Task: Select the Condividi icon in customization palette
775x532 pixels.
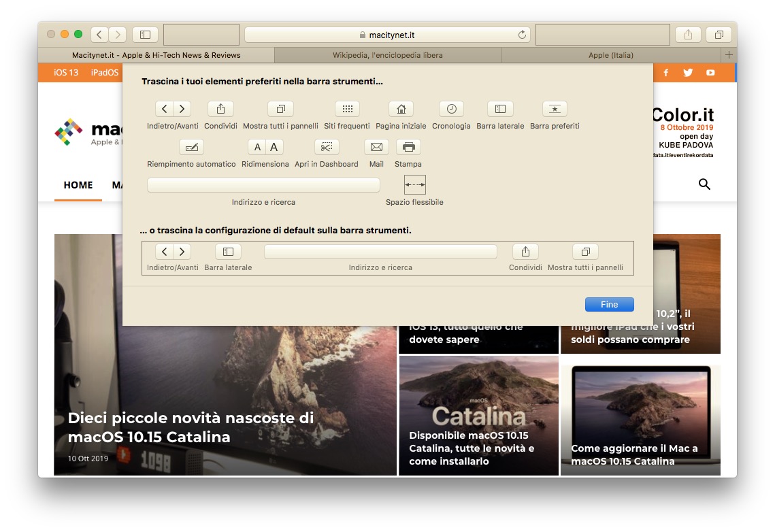Action: 220,109
